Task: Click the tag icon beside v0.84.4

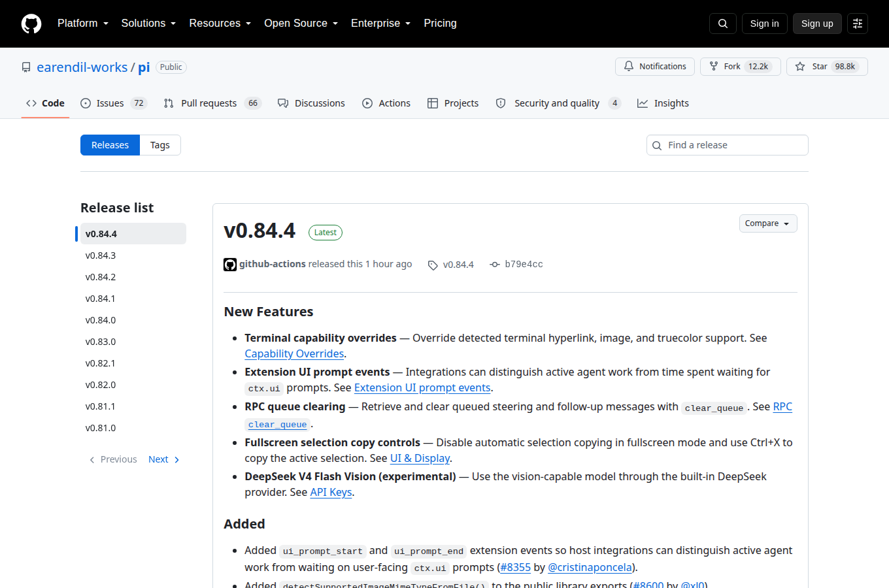Action: 433,265
